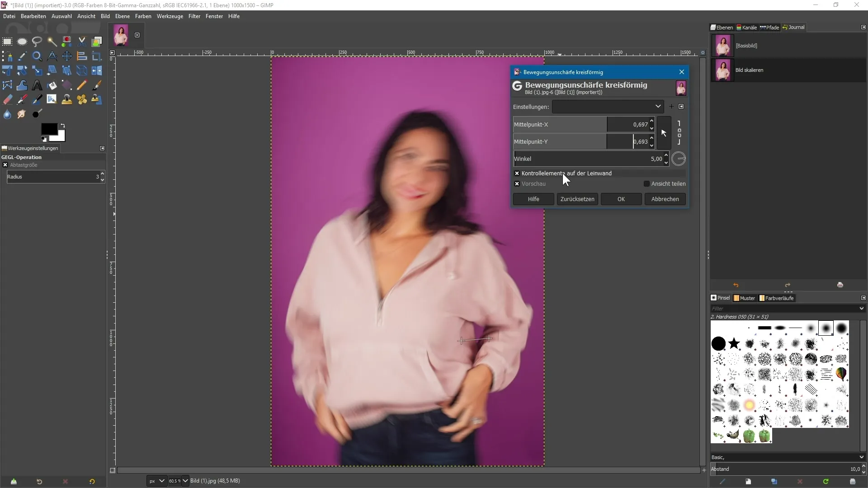Click the Zurücksetzen button
This screenshot has width=868, height=488.
point(577,199)
